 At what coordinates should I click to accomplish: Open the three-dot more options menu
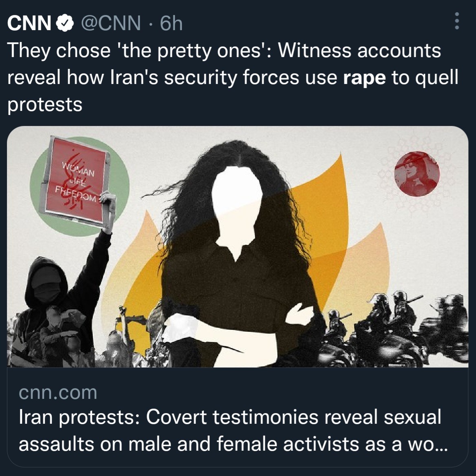click(x=456, y=21)
